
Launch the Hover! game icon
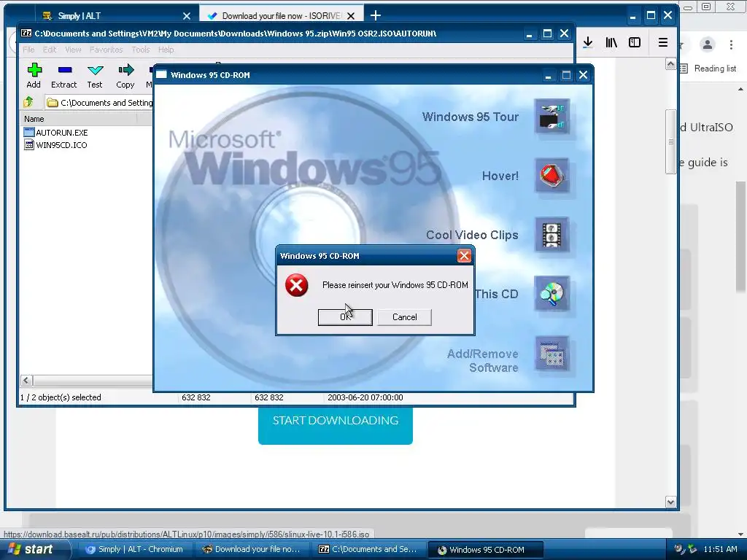(551, 176)
